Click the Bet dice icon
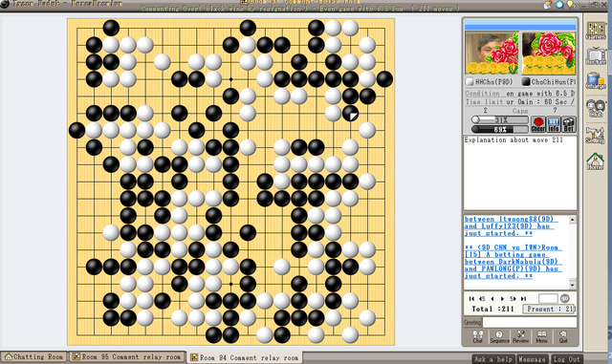 click(x=569, y=124)
